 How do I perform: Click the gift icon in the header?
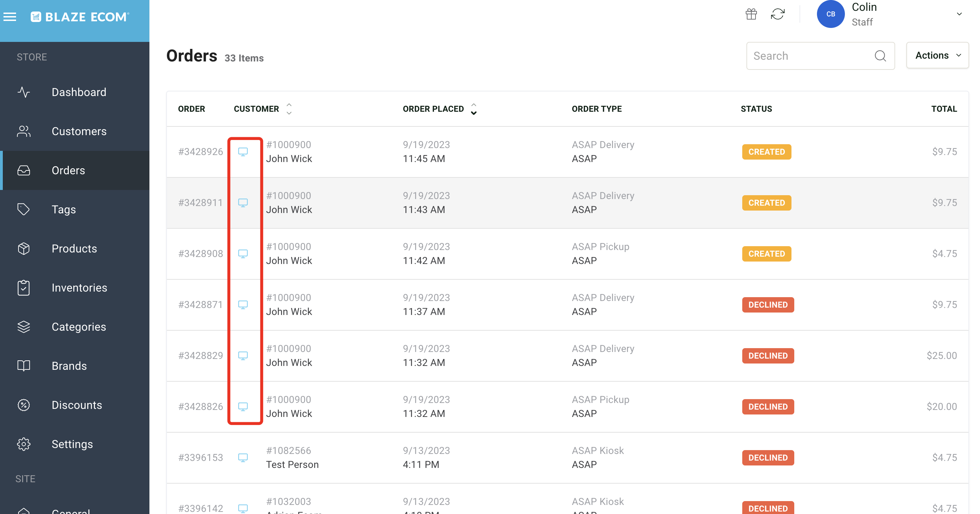coord(751,14)
